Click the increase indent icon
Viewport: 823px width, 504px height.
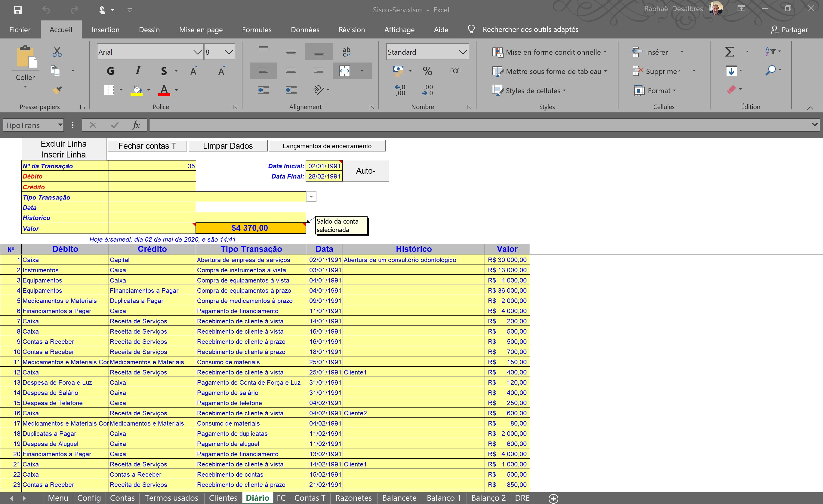click(291, 90)
